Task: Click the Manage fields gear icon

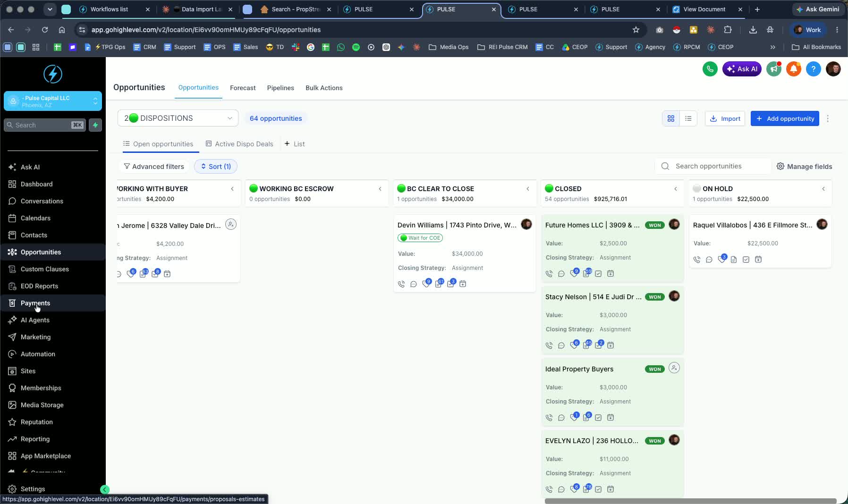Action: (780, 166)
